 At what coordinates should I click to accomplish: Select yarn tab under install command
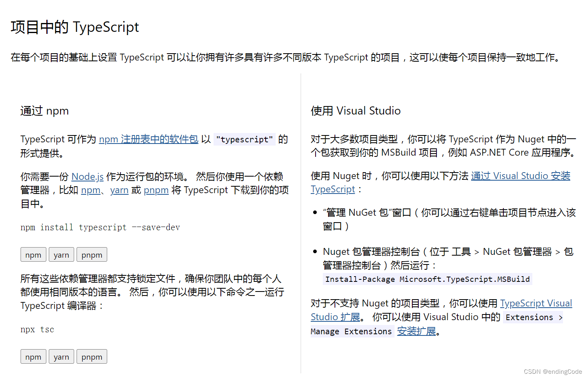61,255
